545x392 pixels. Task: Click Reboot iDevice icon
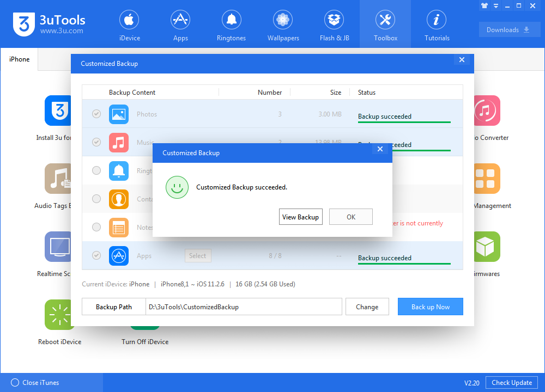pos(59,315)
